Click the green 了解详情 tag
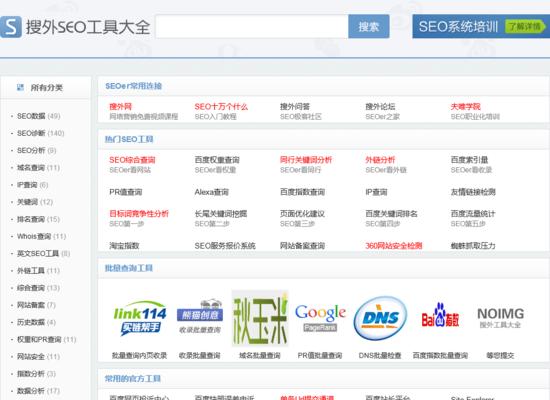Image resolution: width=550 pixels, height=400 pixels. click(x=525, y=27)
